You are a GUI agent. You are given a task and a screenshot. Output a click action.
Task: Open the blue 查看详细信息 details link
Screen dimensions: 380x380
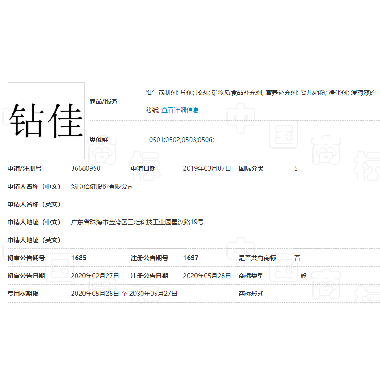click(180, 110)
